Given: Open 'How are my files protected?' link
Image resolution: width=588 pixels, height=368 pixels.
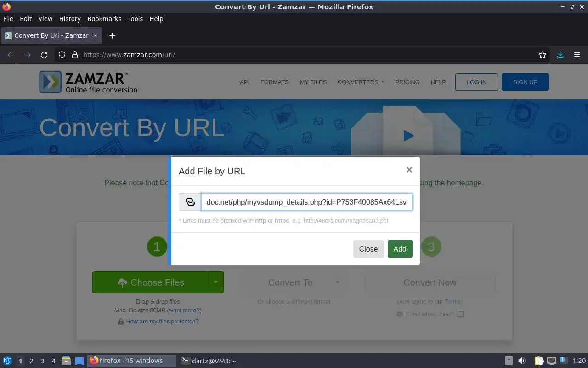Looking at the screenshot, I should (162, 322).
